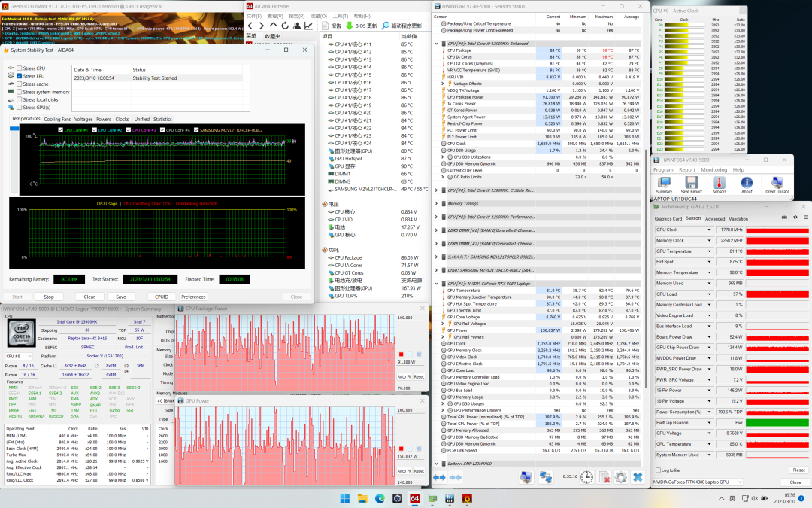Open the Graphics Card tab in GPU-Z
Viewport: 812px width, 508px height.
click(668, 219)
